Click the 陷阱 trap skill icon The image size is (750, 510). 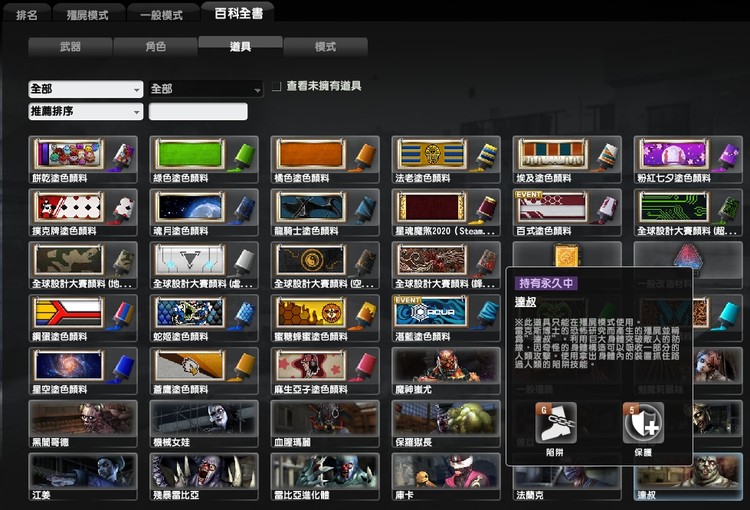555,423
